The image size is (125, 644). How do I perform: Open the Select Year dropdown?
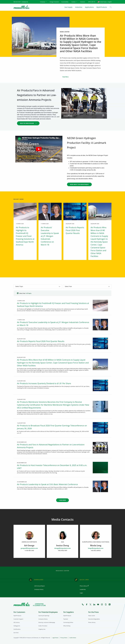pos(87,287)
